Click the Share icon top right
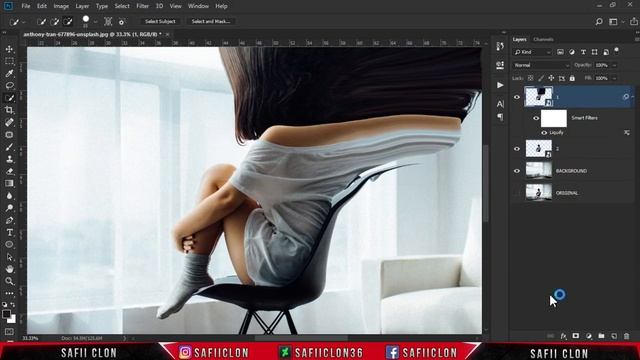The image size is (640, 360). [633, 22]
